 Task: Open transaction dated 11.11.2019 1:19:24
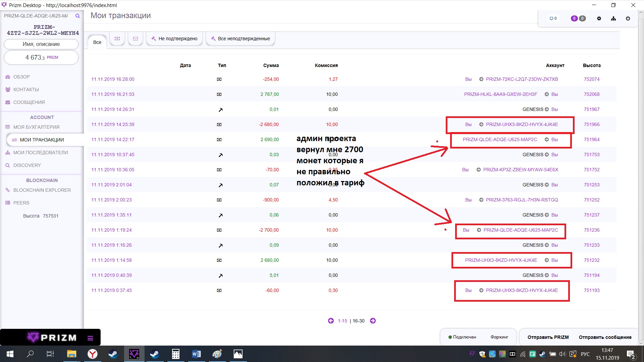pos(111,230)
